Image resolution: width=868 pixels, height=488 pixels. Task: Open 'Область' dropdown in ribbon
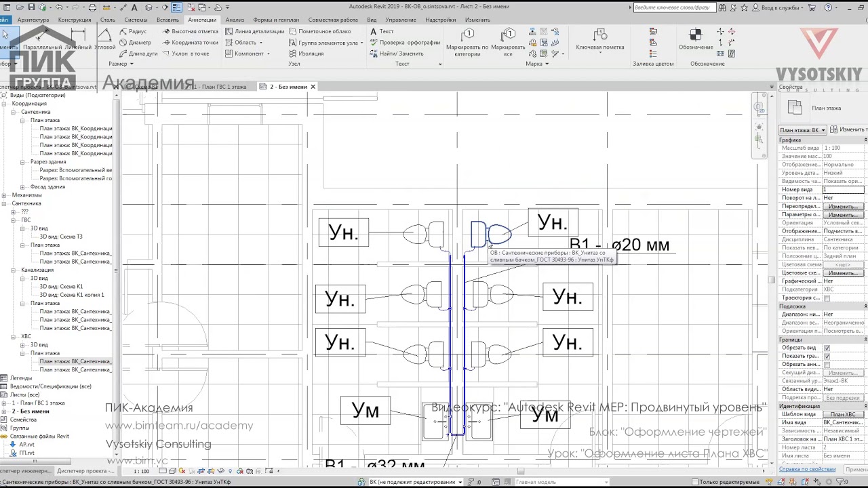coord(244,42)
